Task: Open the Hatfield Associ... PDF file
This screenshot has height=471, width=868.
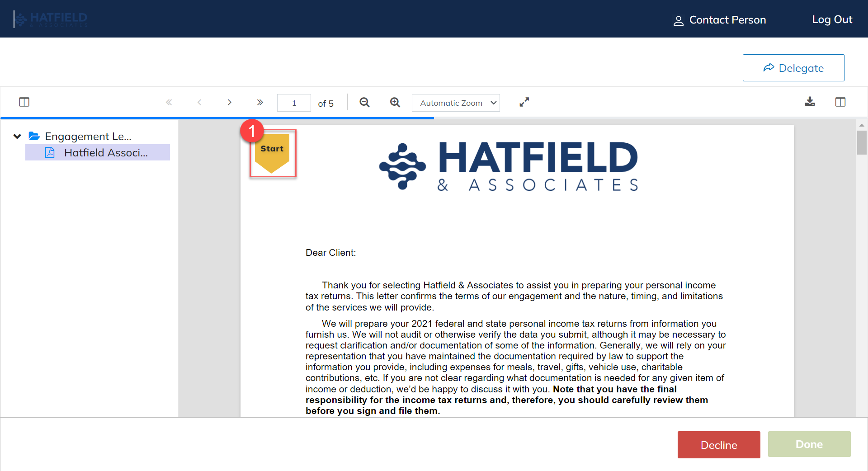Action: click(x=98, y=152)
